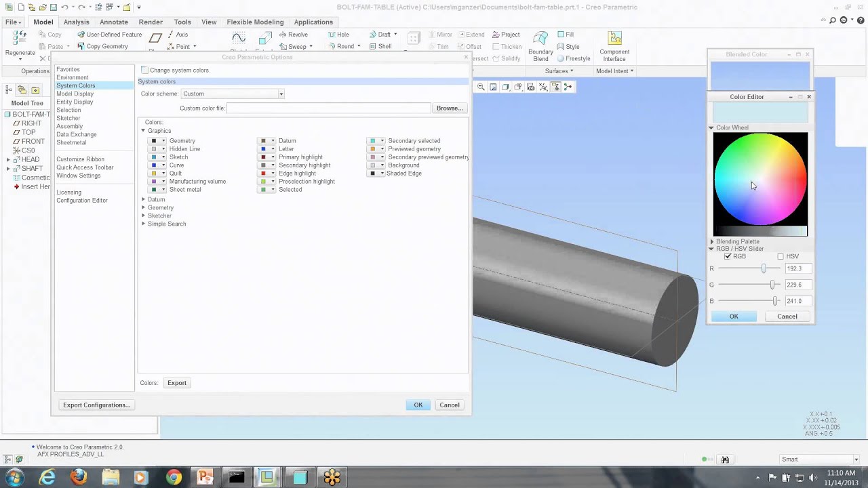The height and width of the screenshot is (488, 868).
Task: Select the Axis datum tool
Action: click(x=177, y=35)
